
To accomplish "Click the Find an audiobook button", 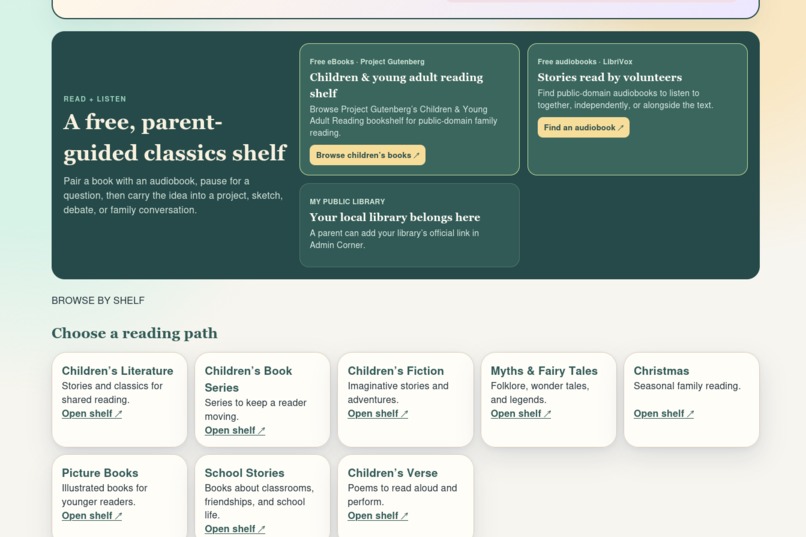I will [583, 127].
